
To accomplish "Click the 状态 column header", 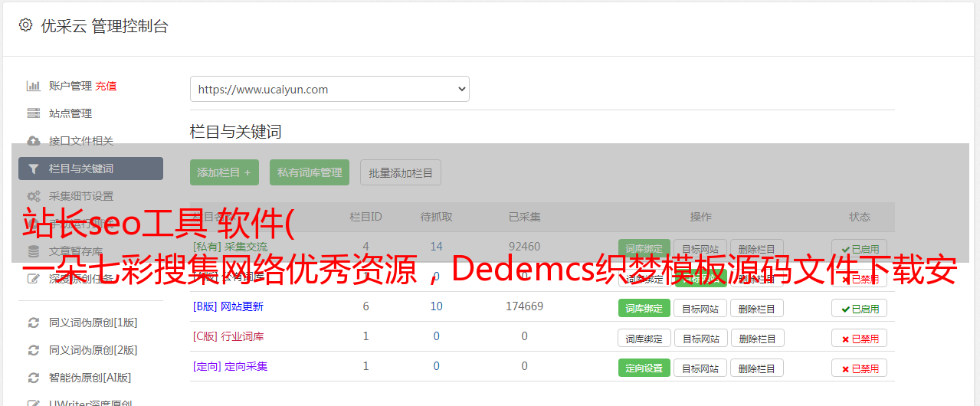I will coord(860,217).
